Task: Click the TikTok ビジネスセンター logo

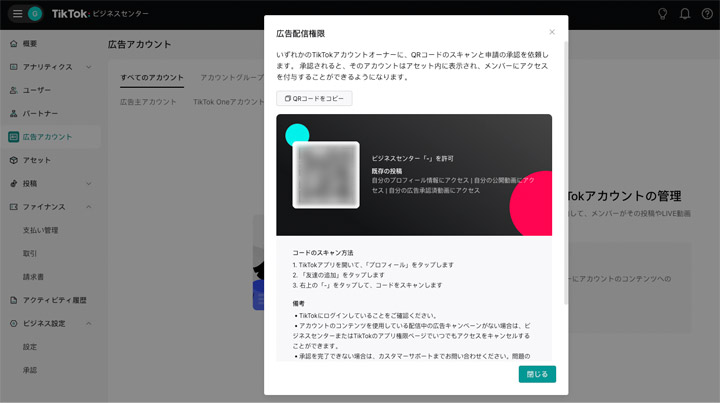Action: click(x=100, y=14)
